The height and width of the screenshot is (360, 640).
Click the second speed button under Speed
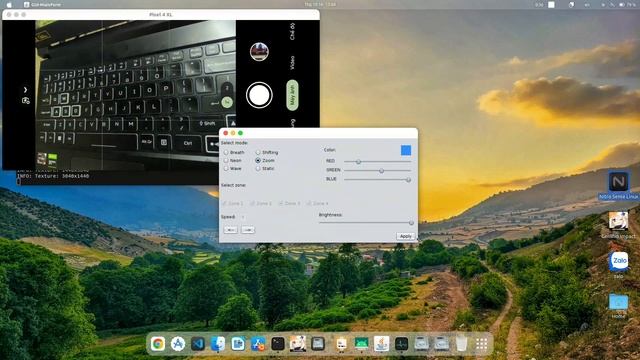tap(248, 230)
